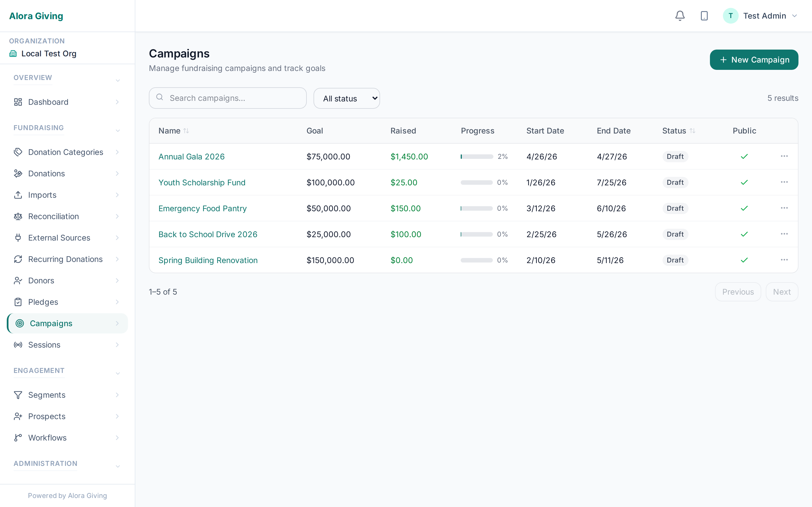Click the search campaigns input field
Screen dimensions: 812x507
click(228, 98)
